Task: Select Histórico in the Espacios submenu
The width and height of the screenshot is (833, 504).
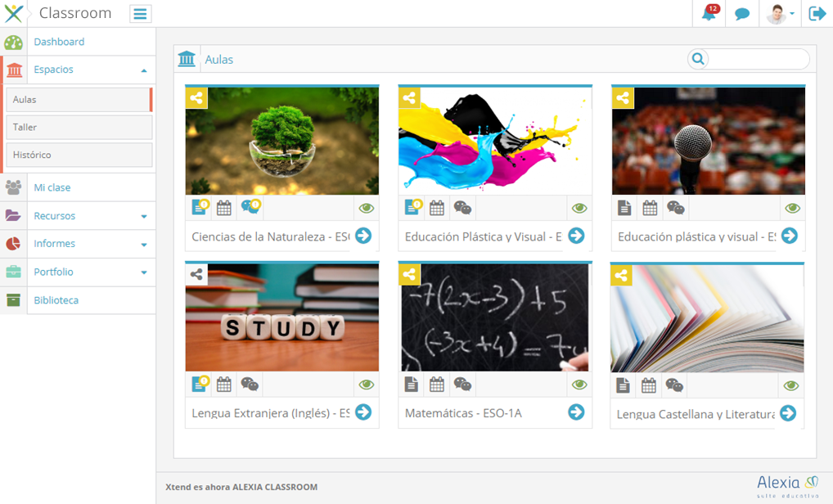Action: pyautogui.click(x=79, y=155)
